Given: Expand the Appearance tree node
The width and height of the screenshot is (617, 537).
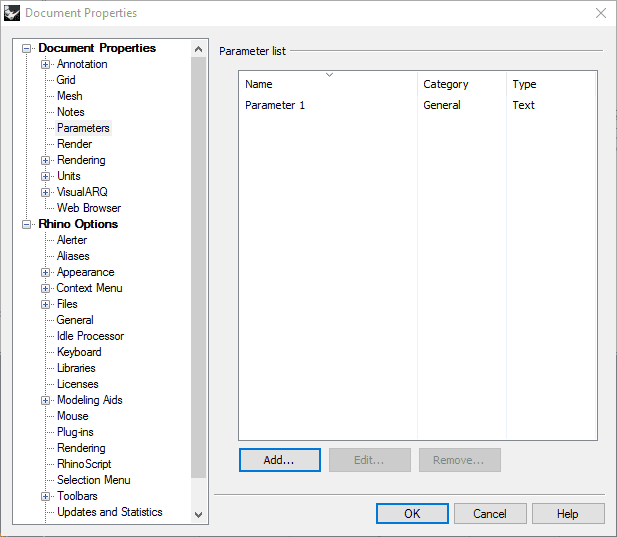Looking at the screenshot, I should pos(45,272).
